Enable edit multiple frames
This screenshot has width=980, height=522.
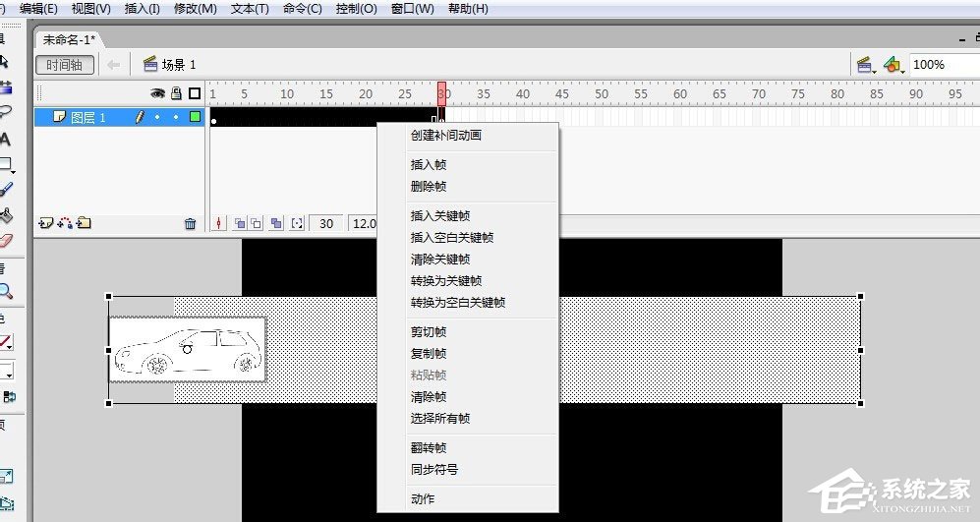click(276, 223)
